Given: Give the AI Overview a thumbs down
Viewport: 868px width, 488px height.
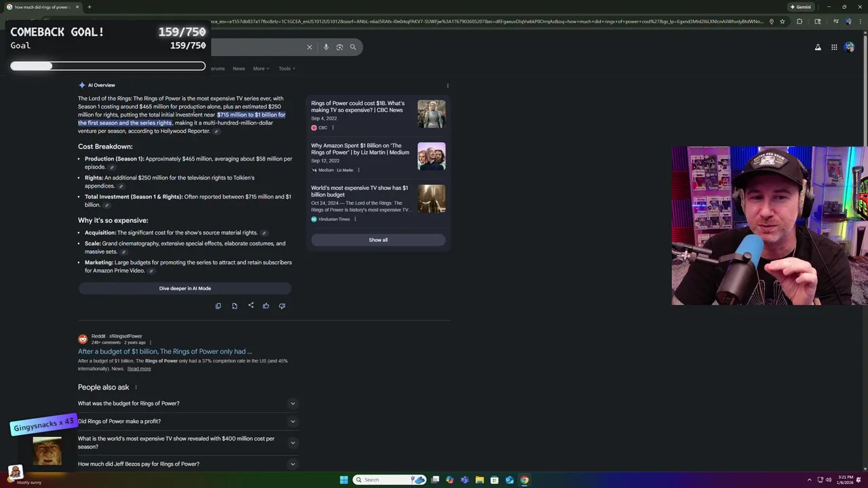Looking at the screenshot, I should (282, 306).
